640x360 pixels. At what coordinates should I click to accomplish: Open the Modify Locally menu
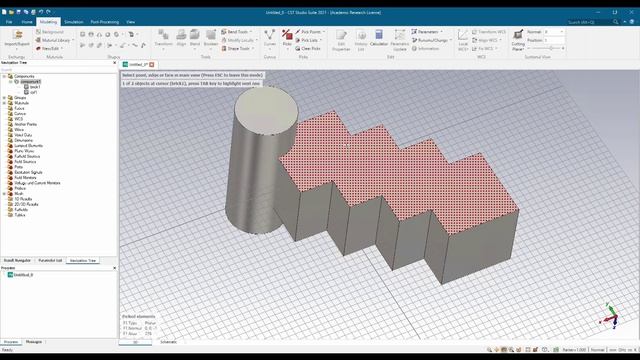(240, 40)
